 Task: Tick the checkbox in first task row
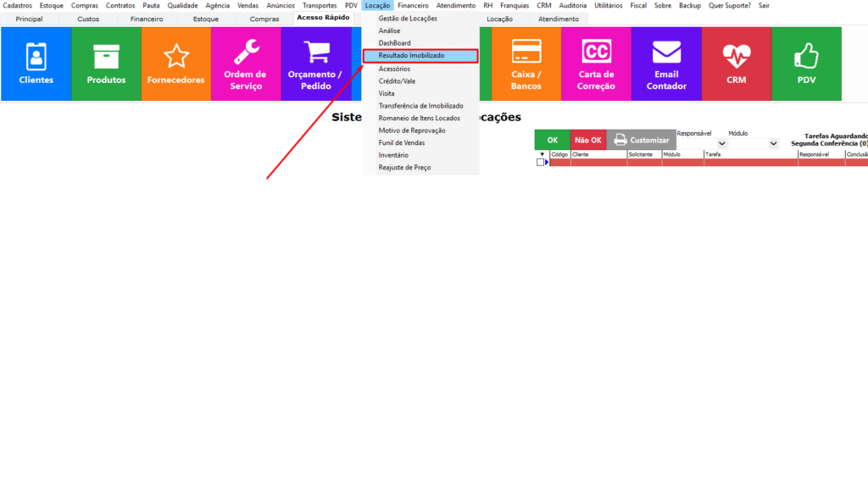tap(541, 163)
